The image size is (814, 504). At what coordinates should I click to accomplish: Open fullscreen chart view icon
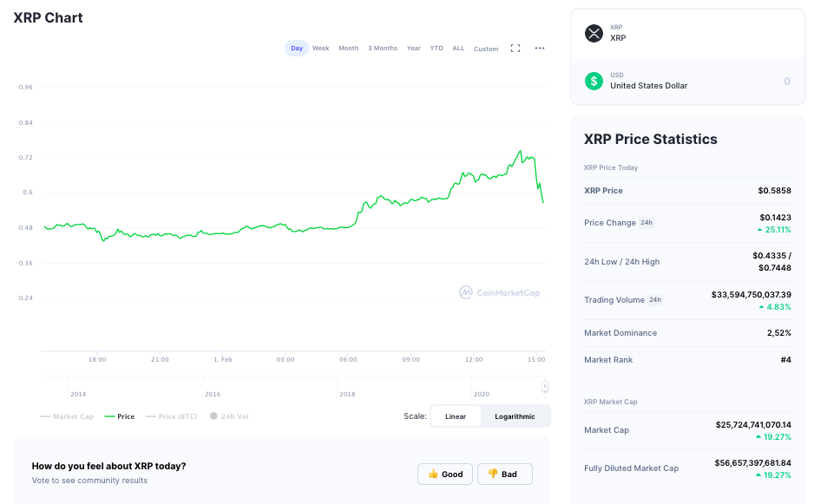515,49
